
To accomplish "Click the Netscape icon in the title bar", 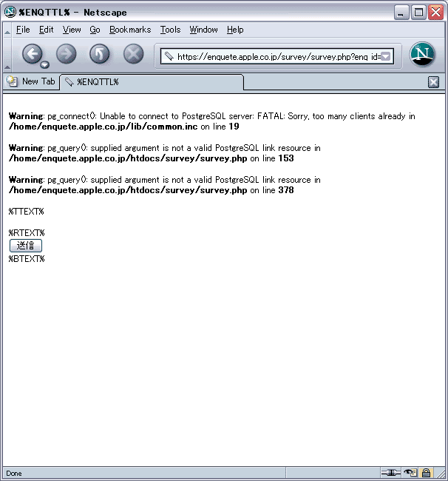I will (x=10, y=12).
